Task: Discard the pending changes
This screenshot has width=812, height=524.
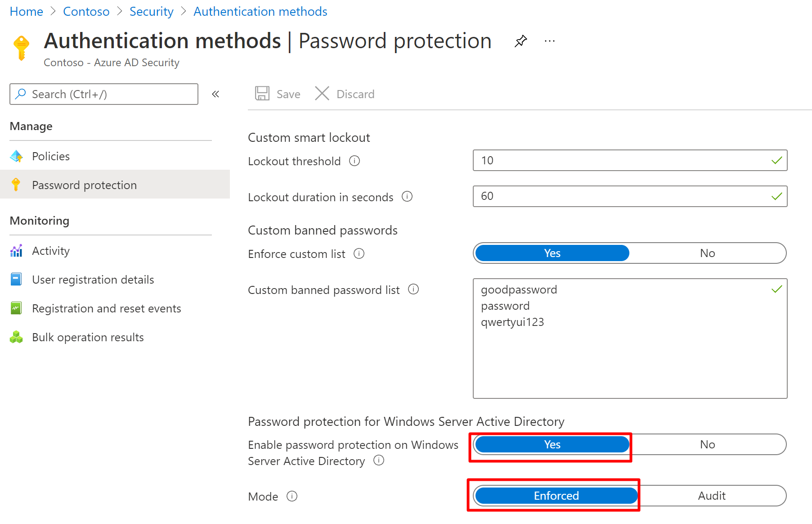Action: pos(345,94)
